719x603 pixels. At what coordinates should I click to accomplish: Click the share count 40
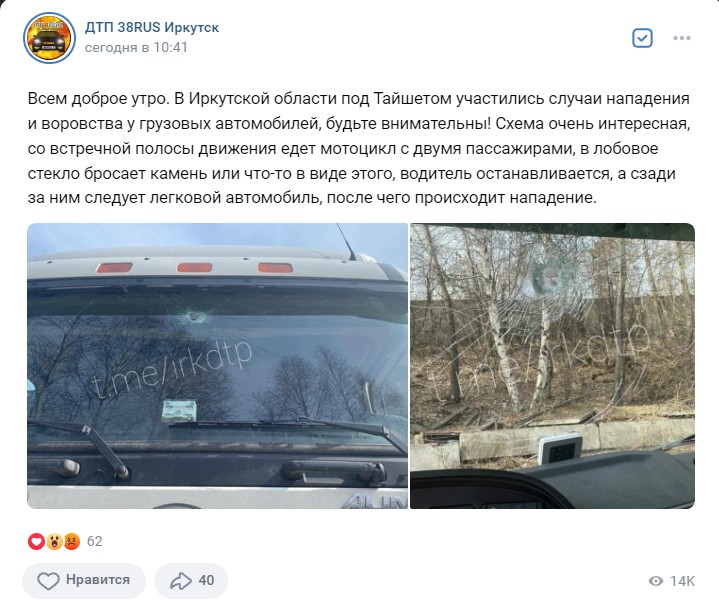pyautogui.click(x=206, y=581)
